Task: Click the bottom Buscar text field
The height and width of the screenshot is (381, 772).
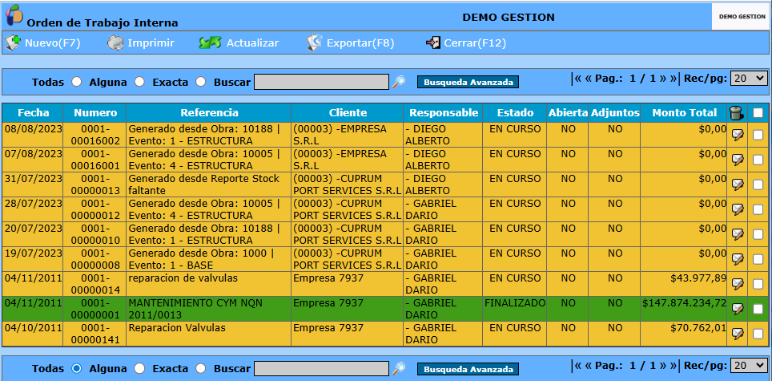Action: [322, 368]
